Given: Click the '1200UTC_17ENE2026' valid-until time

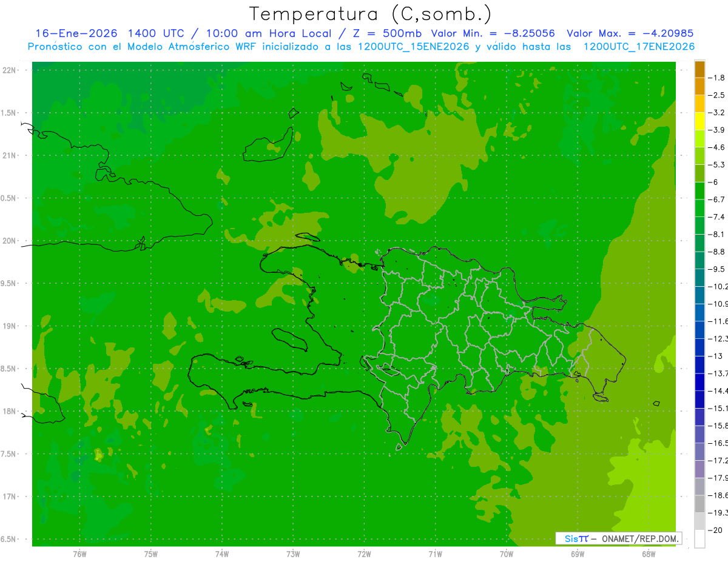Looking at the screenshot, I should tap(638, 47).
